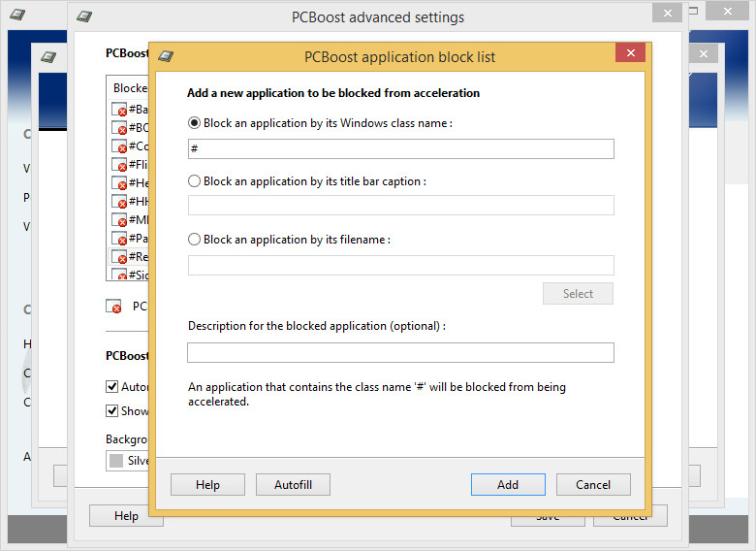The height and width of the screenshot is (551, 756).
Task: Close the PCBoost application block list dialog
Action: 630,52
